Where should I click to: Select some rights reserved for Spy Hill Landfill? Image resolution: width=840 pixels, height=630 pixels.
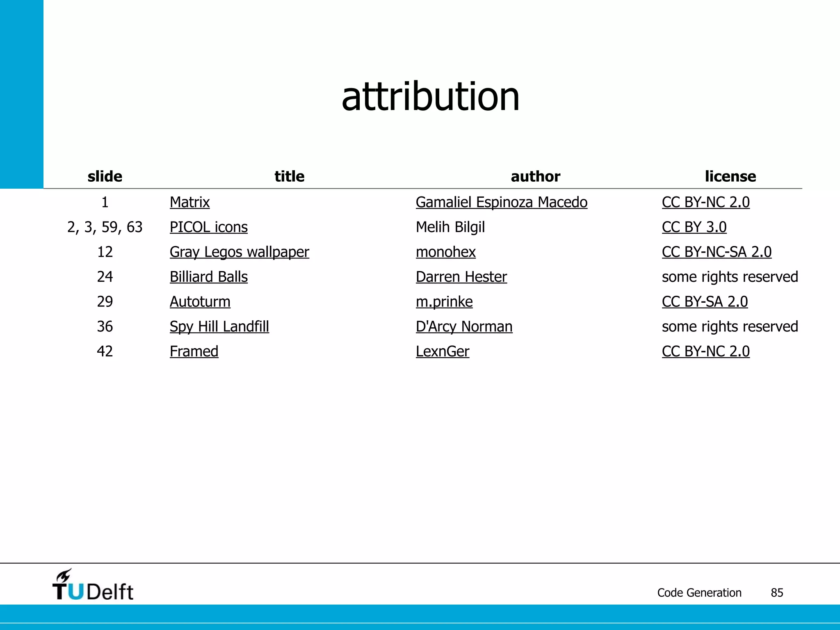(730, 327)
